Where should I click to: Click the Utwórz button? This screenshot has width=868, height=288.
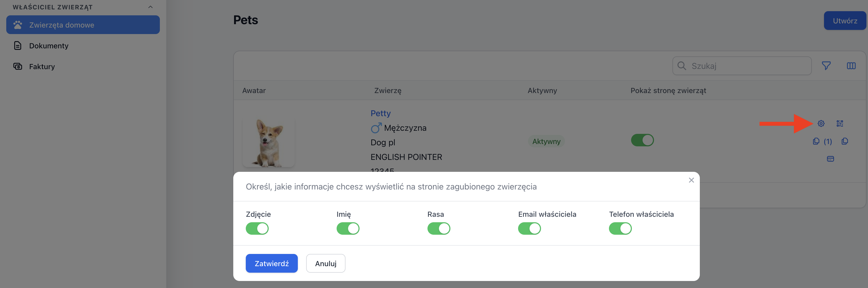coord(845,21)
